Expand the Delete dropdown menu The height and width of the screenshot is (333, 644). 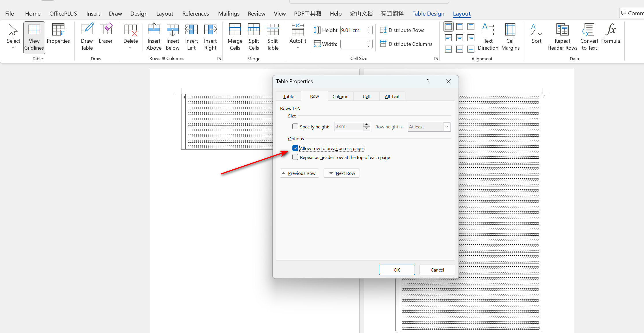130,48
